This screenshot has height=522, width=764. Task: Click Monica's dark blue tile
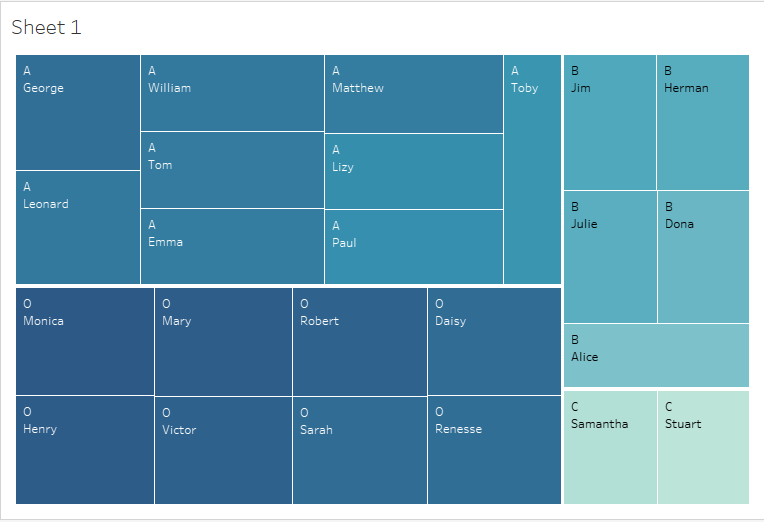click(85, 341)
